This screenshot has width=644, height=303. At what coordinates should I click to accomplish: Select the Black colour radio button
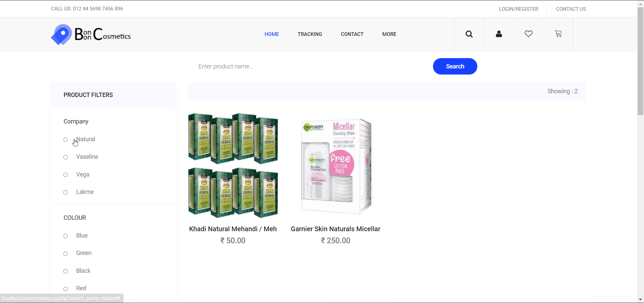tap(66, 271)
